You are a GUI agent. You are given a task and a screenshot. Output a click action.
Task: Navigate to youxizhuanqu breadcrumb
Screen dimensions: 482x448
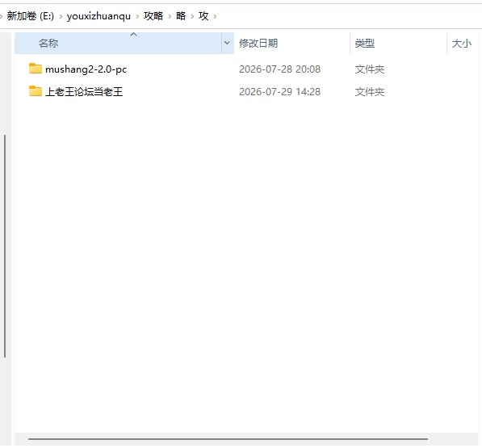tap(98, 16)
